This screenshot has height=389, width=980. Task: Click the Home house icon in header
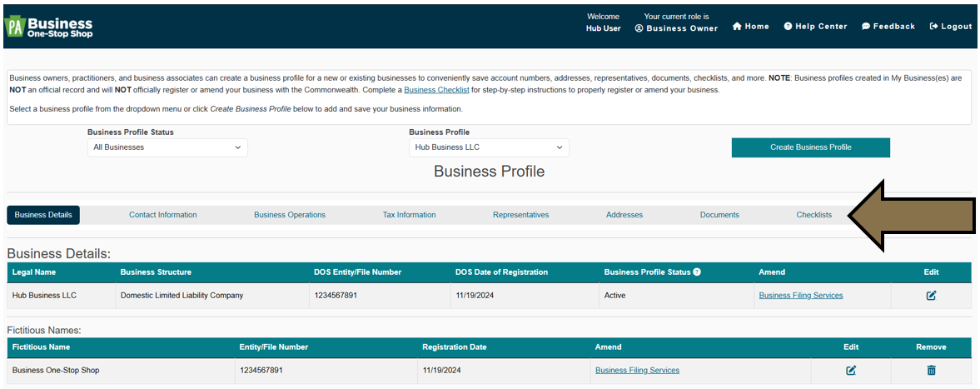(x=737, y=27)
